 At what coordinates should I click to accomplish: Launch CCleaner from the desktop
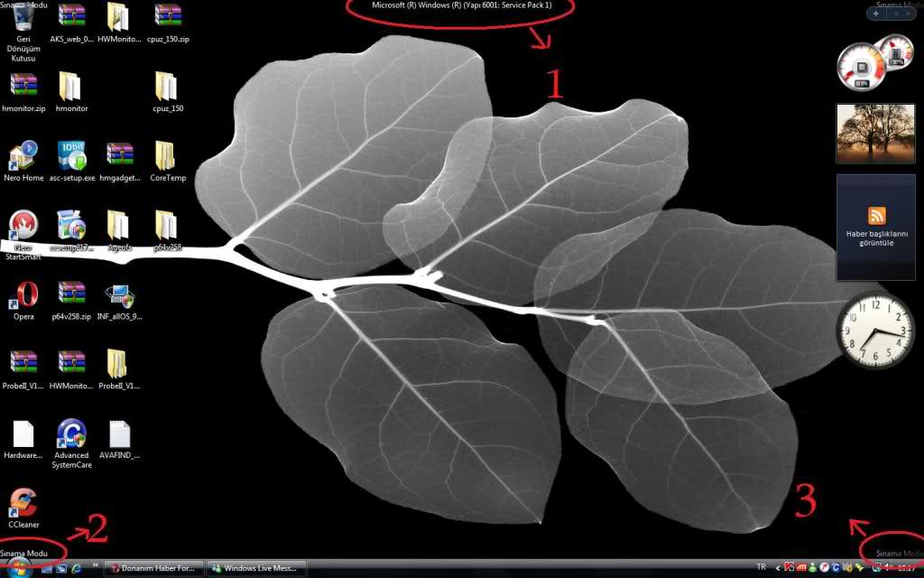click(x=23, y=502)
